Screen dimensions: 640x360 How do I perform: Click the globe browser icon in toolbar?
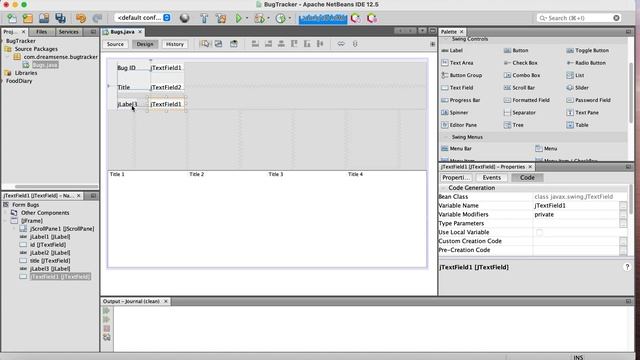184,18
